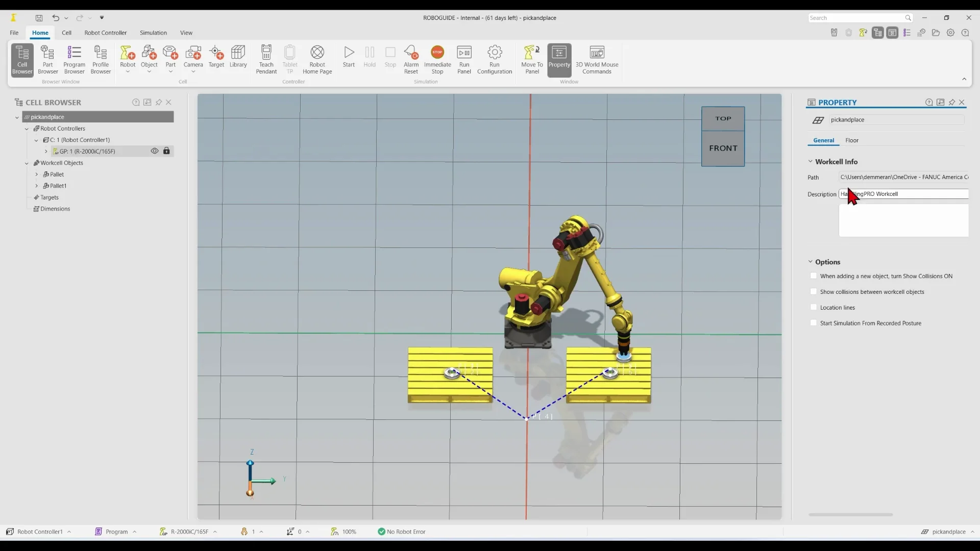Open the Run Panel
This screenshot has width=980, height=551.
click(x=464, y=60)
